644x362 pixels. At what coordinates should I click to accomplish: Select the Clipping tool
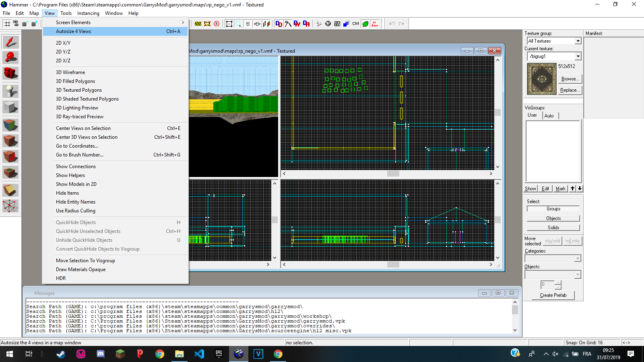[10, 190]
